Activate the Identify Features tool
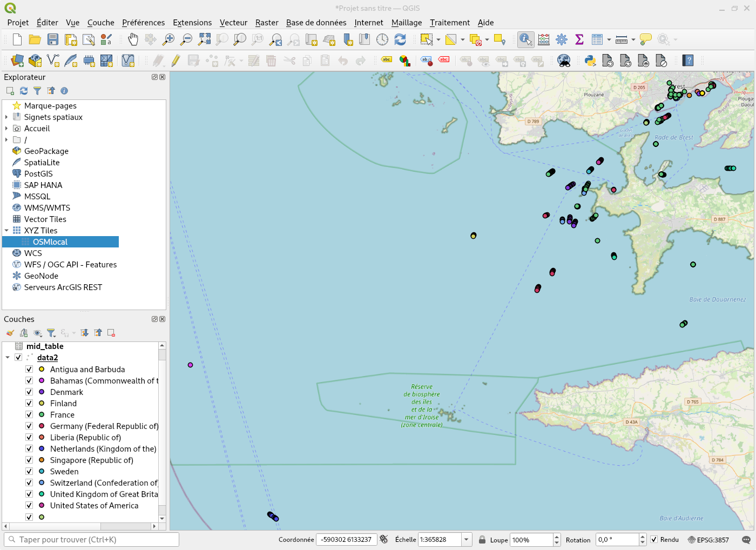The image size is (756, 550). pyautogui.click(x=525, y=39)
